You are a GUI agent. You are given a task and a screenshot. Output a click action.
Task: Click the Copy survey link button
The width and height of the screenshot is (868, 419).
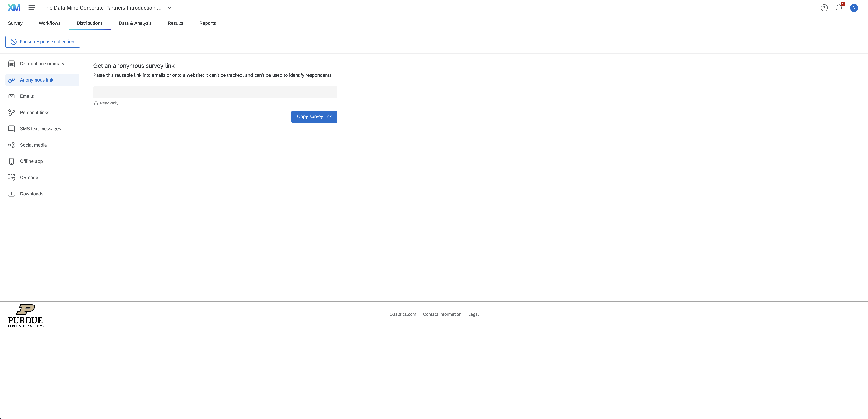point(314,116)
